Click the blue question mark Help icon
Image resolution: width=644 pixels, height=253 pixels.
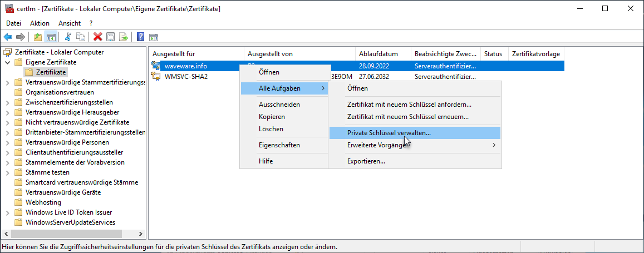(x=140, y=37)
